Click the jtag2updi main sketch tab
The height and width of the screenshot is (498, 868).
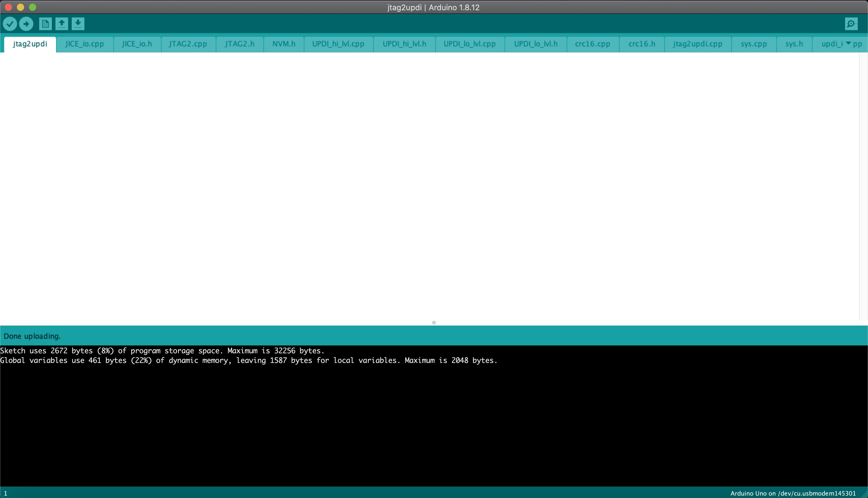tap(30, 44)
